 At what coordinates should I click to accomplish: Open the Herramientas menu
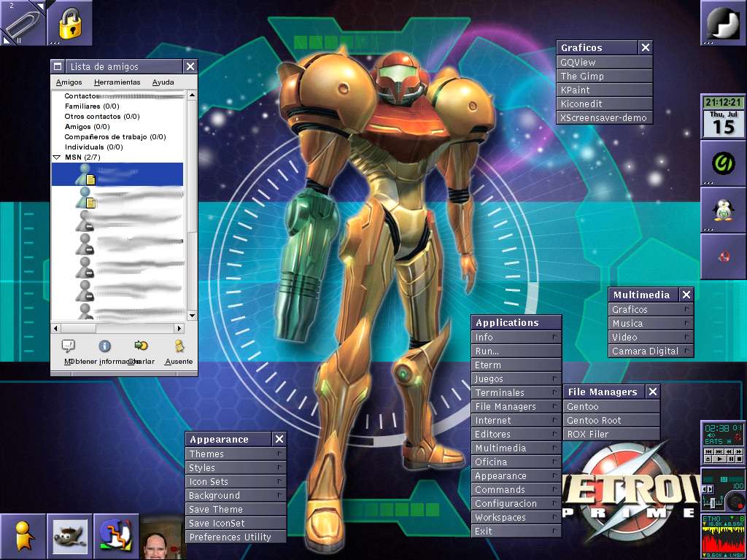[117, 82]
